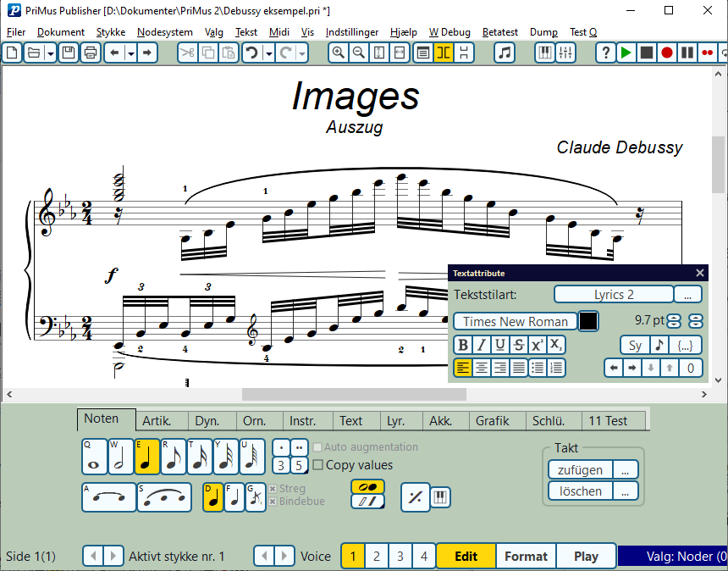Click the Zoom in magnifier

(338, 53)
